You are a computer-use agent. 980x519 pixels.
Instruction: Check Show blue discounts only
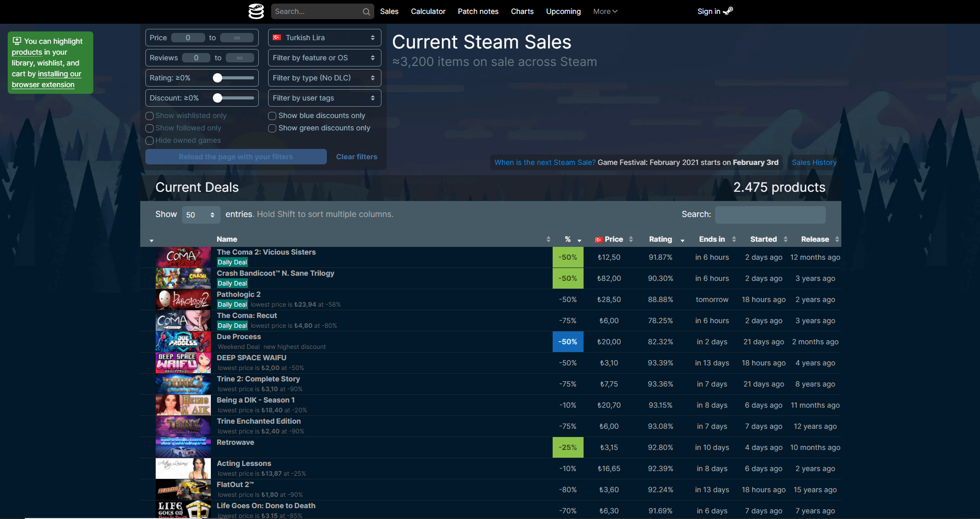pyautogui.click(x=272, y=116)
